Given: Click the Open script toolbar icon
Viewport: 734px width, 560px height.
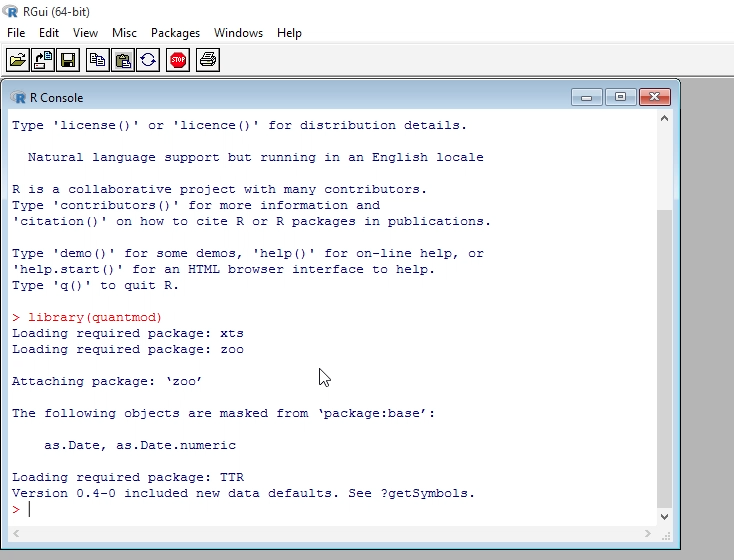Looking at the screenshot, I should tap(18, 60).
